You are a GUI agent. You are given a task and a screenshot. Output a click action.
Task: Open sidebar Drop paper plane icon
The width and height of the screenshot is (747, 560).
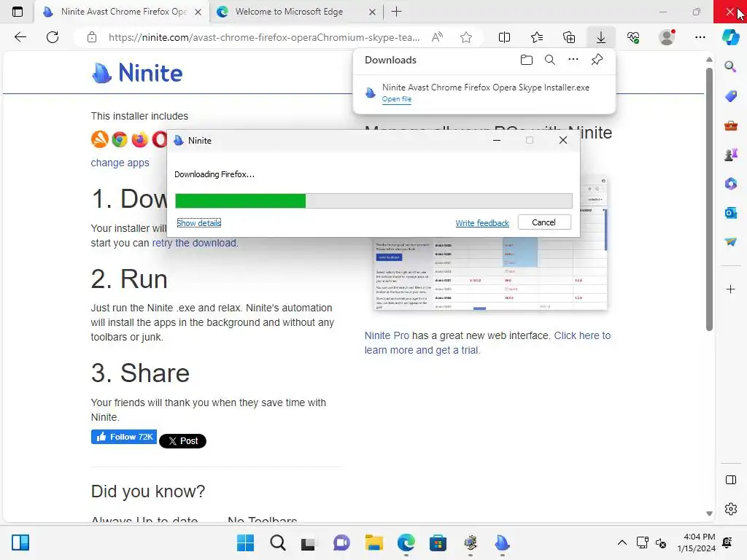pyautogui.click(x=730, y=242)
